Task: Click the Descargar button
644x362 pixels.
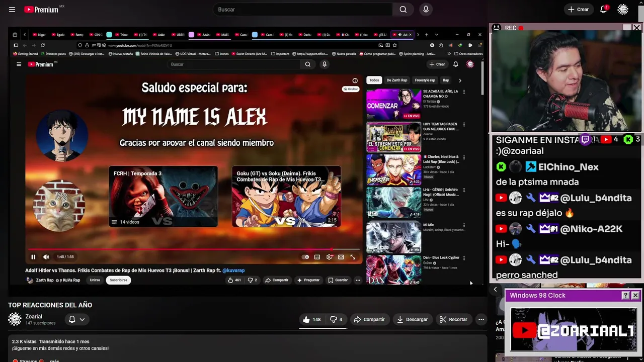Action: [412, 319]
